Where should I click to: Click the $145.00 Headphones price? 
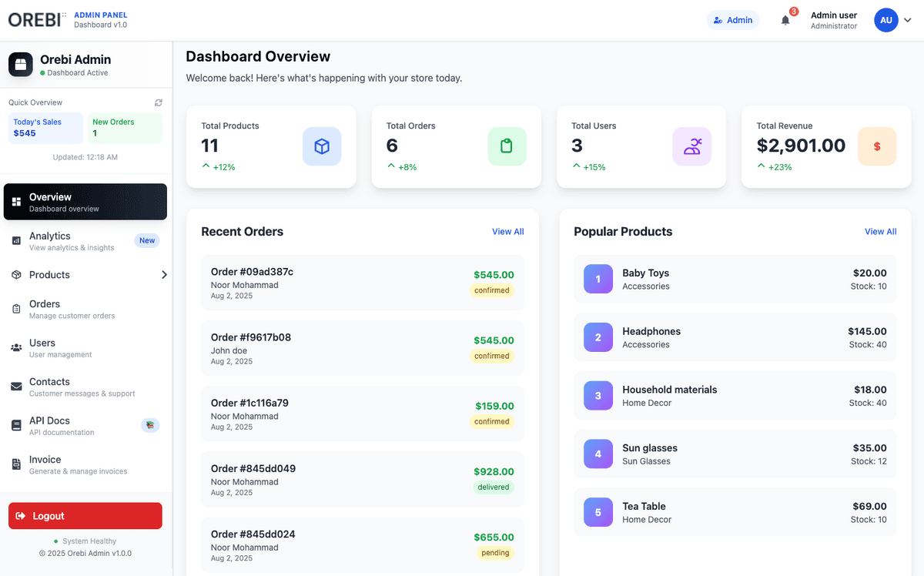[867, 331]
